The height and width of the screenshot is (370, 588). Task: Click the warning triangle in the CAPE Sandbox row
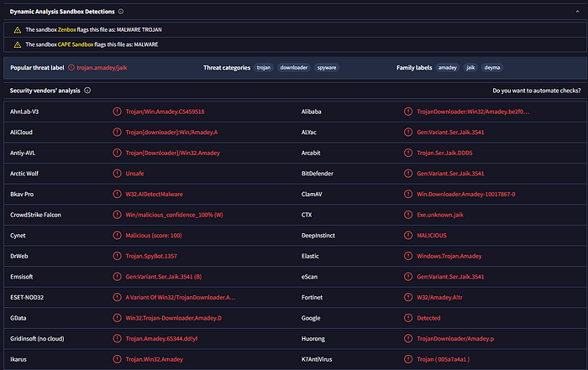[x=18, y=45]
